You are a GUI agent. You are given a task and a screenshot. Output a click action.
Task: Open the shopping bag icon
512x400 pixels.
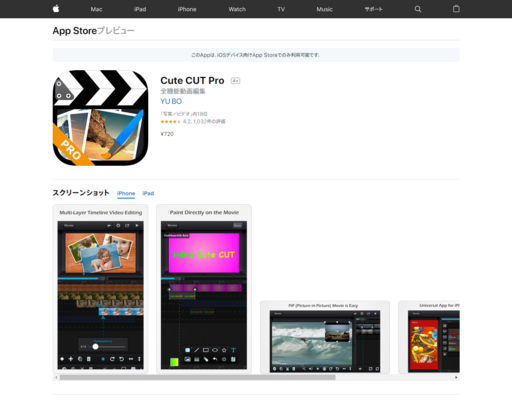pyautogui.click(x=456, y=9)
